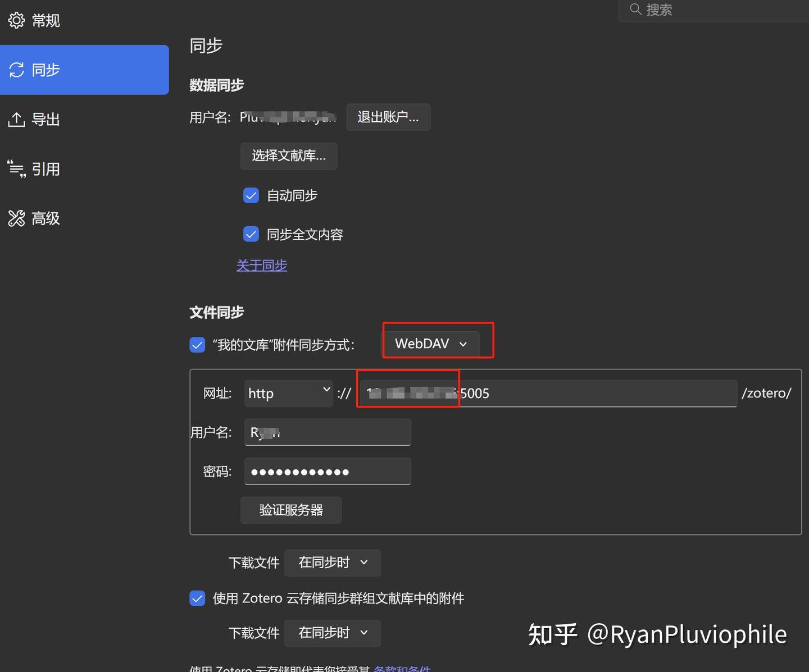Disable 同步全文内容 option
The width and height of the screenshot is (809, 672).
[251, 234]
